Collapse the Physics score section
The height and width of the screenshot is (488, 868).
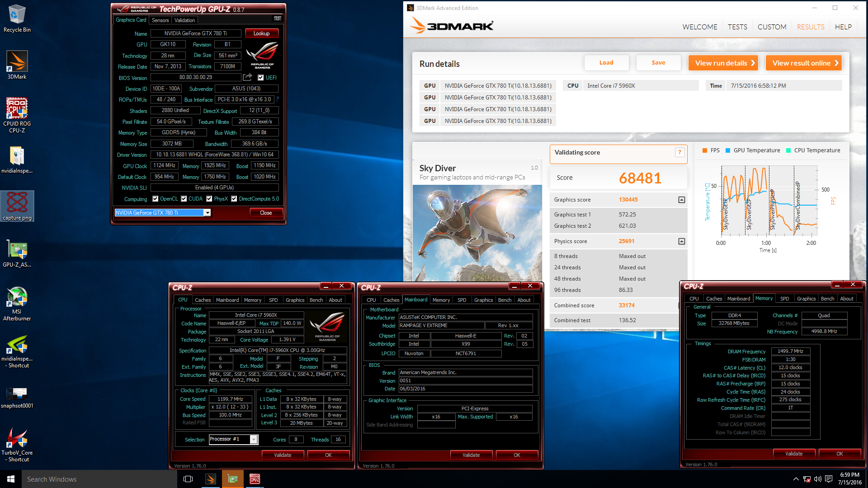coord(682,241)
